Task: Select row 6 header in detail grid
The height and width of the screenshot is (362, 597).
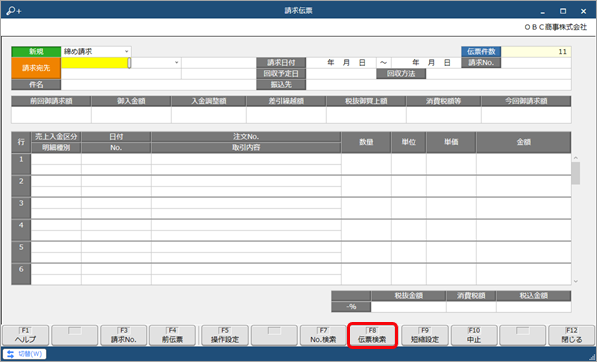Action: 21,274
